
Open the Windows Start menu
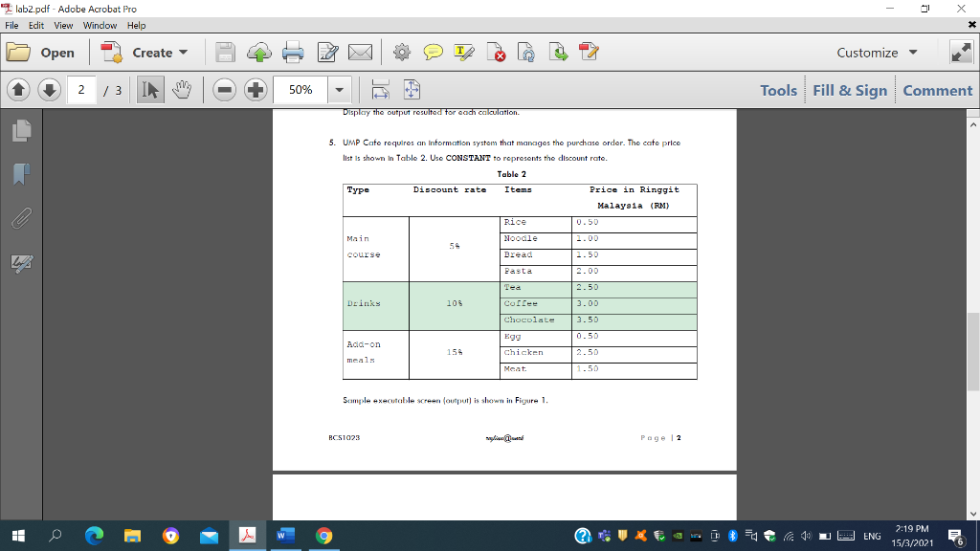point(19,536)
